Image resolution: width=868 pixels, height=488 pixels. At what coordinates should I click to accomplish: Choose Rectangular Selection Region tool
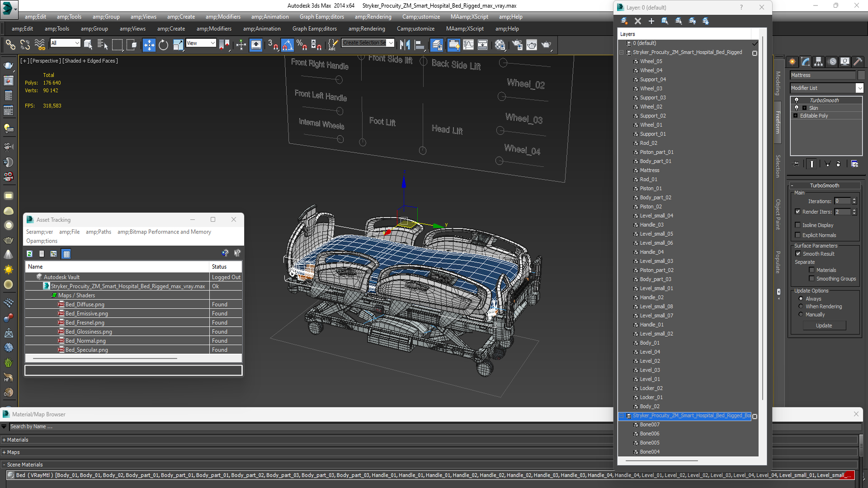pos(117,44)
